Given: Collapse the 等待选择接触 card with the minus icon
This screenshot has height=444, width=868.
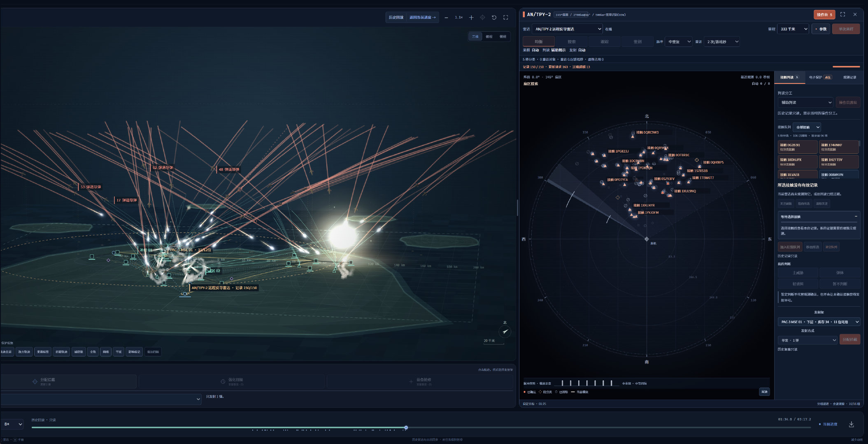Looking at the screenshot, I should 856,216.
